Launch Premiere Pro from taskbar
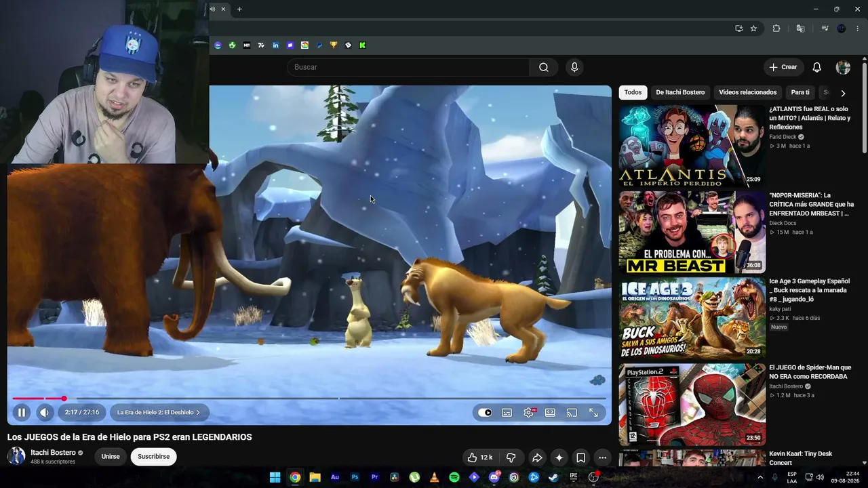This screenshot has width=868, height=488. click(x=374, y=477)
